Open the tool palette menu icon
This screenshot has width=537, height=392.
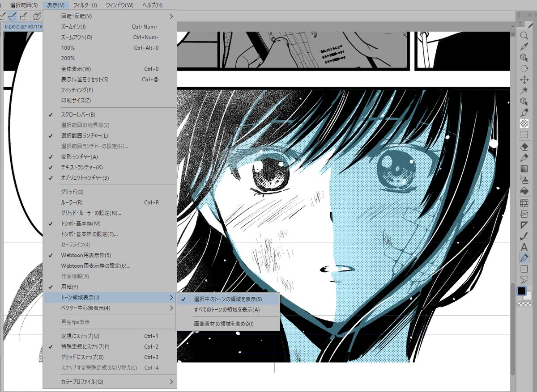point(520,25)
